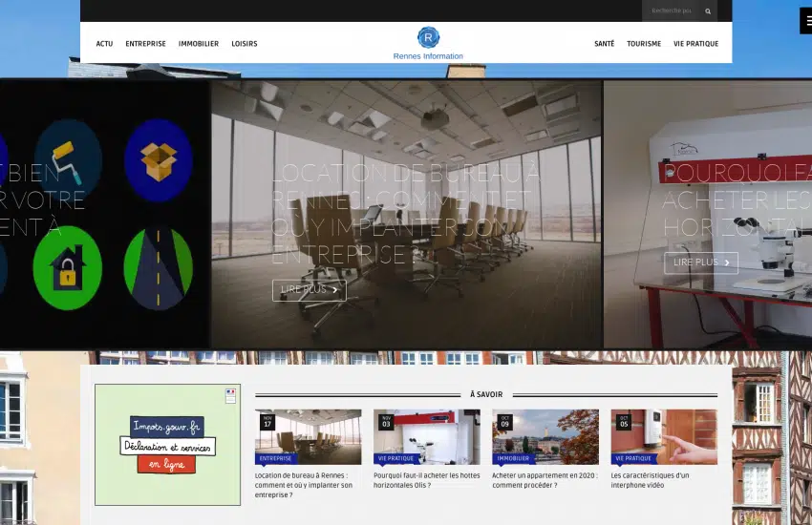812x525 pixels.
Task: Click the road icon in slide
Action: 159,269
